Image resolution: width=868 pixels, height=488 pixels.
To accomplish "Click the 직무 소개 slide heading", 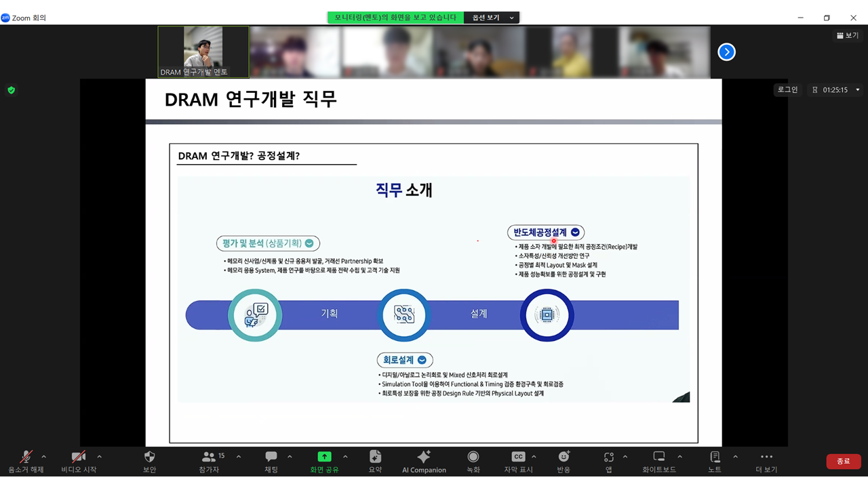I will 404,190.
